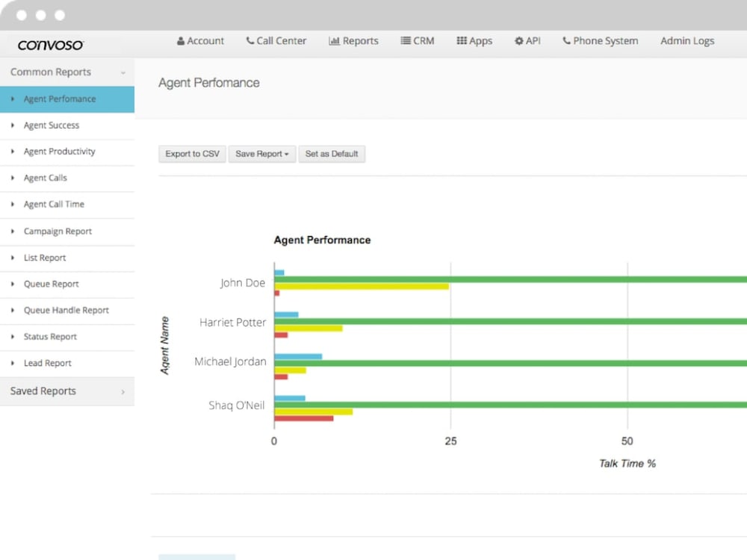Click the Agent Perfomance page heading

pyautogui.click(x=209, y=83)
